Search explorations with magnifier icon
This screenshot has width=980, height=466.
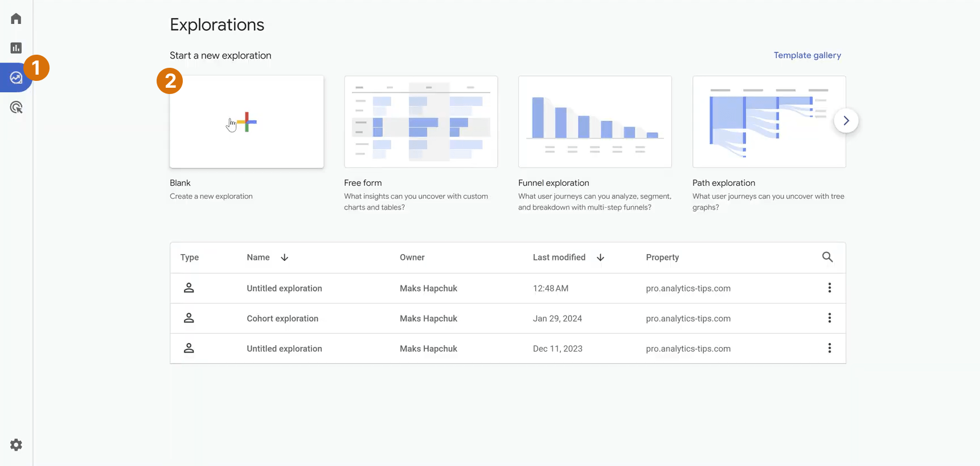tap(827, 257)
